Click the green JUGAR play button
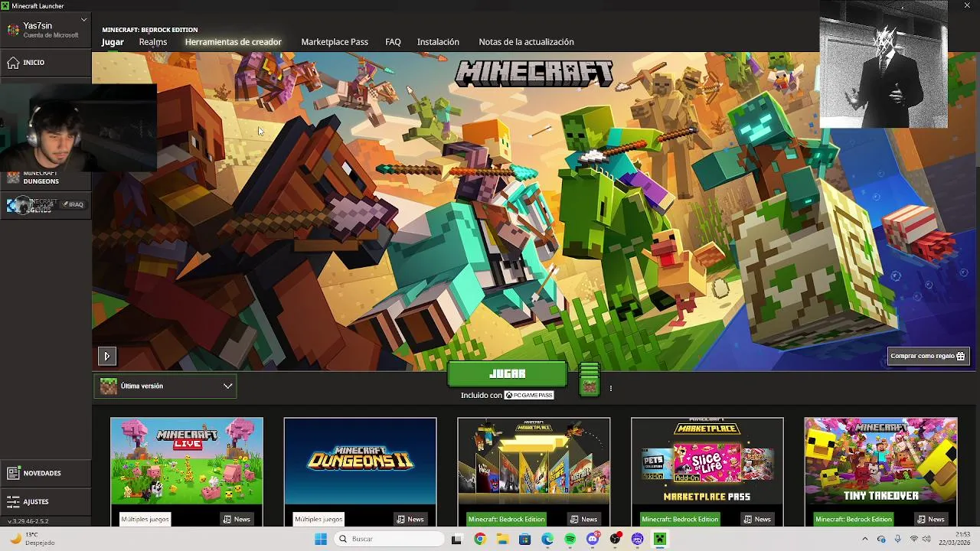This screenshot has width=980, height=551. tap(507, 374)
